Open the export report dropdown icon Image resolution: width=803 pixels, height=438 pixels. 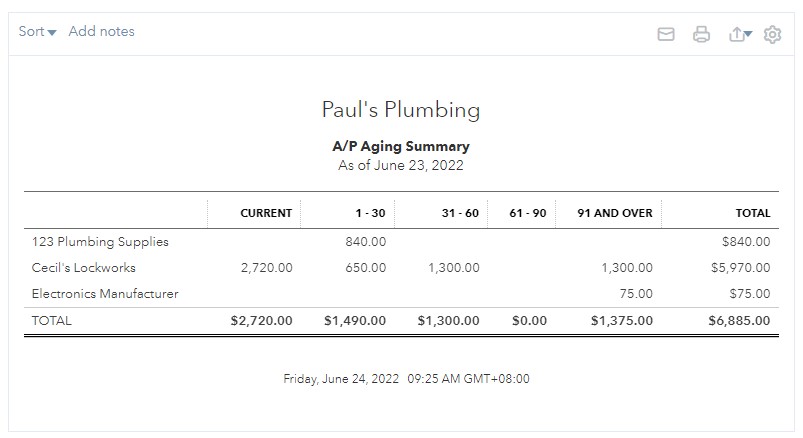click(x=740, y=34)
